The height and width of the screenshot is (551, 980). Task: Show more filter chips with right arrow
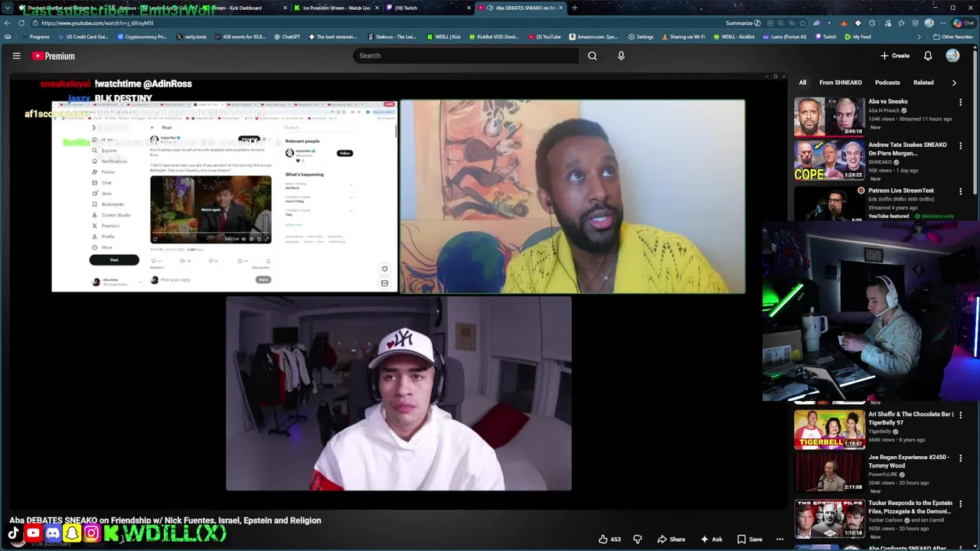tap(954, 83)
